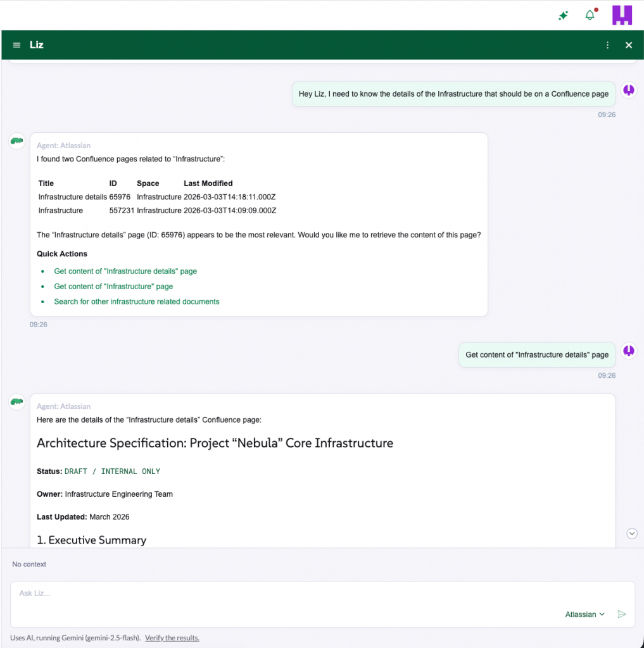Image resolution: width=644 pixels, height=648 pixels.
Task: Select 'Get content of Infrastructure details page' quick action
Action: pyautogui.click(x=125, y=271)
